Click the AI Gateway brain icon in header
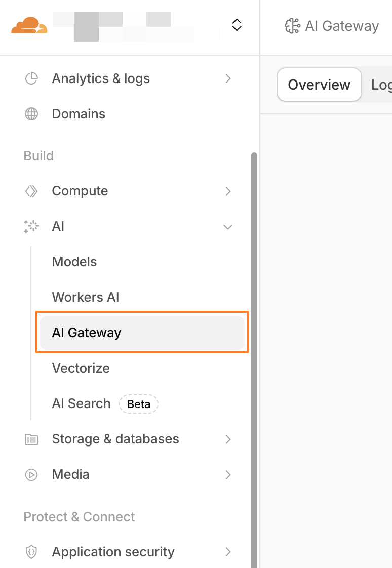This screenshot has width=392, height=568. pos(293,25)
